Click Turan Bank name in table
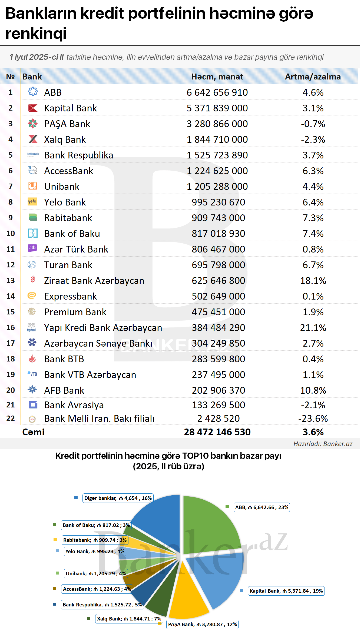Viewport: 364px width, 644px height. (68, 265)
